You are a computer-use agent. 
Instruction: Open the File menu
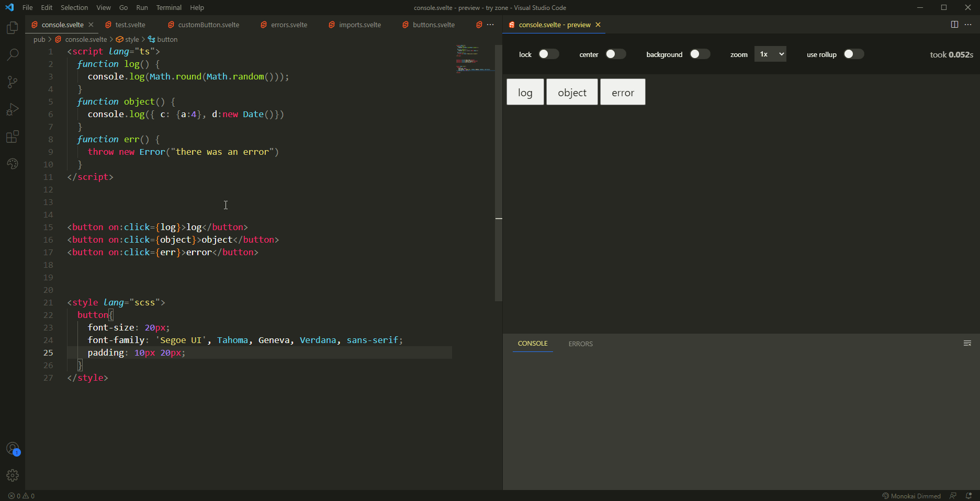(x=28, y=7)
